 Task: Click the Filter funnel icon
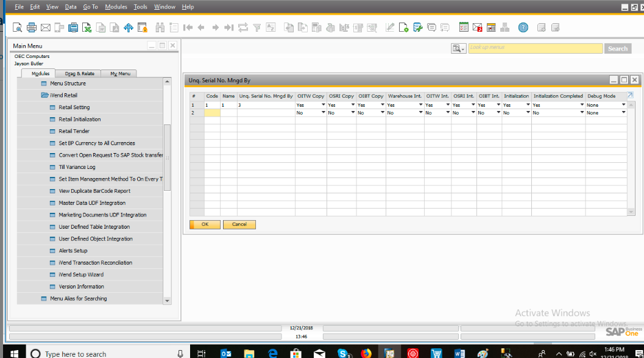(257, 27)
